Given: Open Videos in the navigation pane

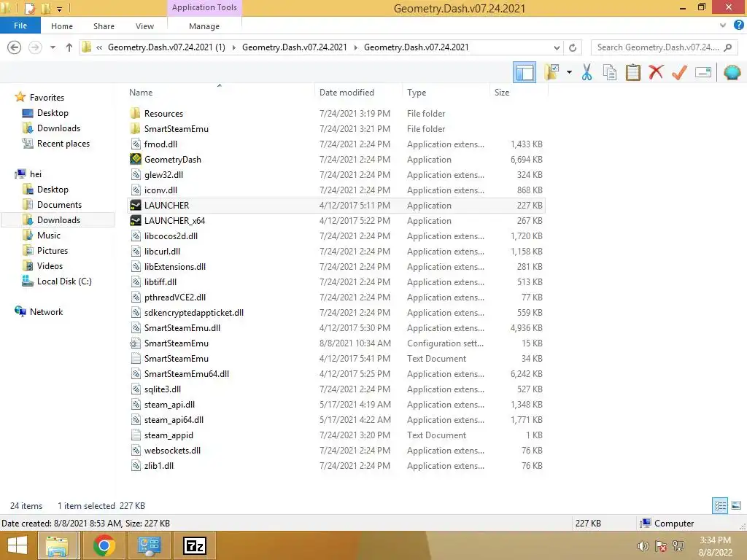Looking at the screenshot, I should pos(50,265).
